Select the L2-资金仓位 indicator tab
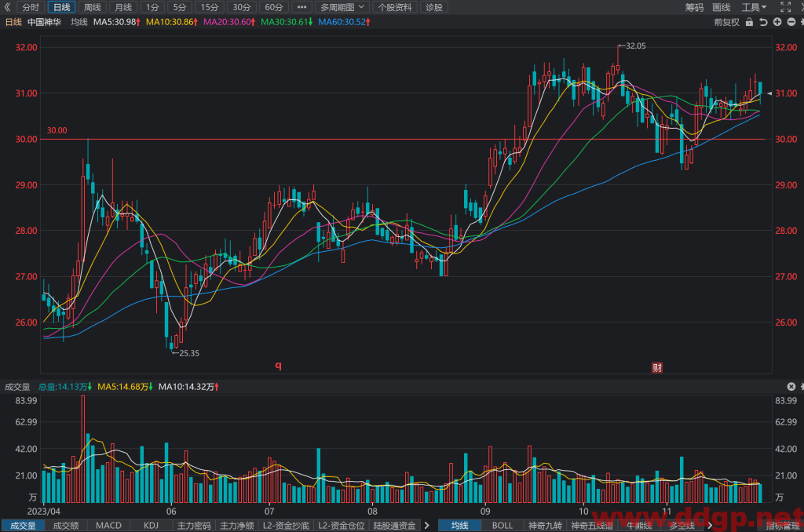This screenshot has width=804, height=532. (x=342, y=526)
